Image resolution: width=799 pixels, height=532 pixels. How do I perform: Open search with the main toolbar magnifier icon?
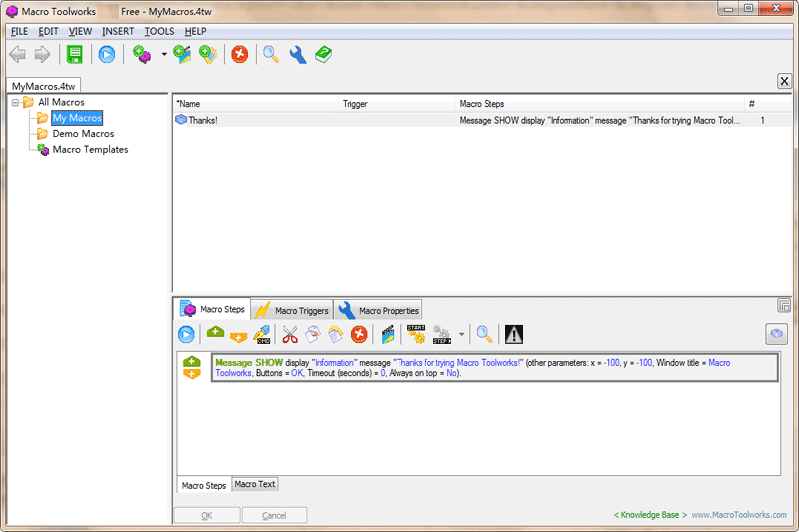click(x=271, y=54)
